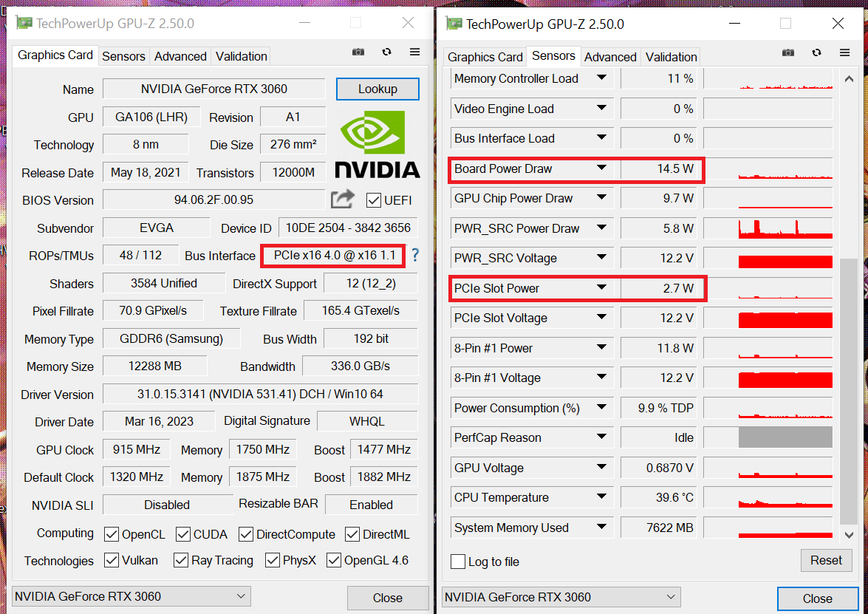Click the GPU name field NVIDIA GeForce RTX 3060
This screenshot has height=614, width=868.
pyautogui.click(x=213, y=89)
